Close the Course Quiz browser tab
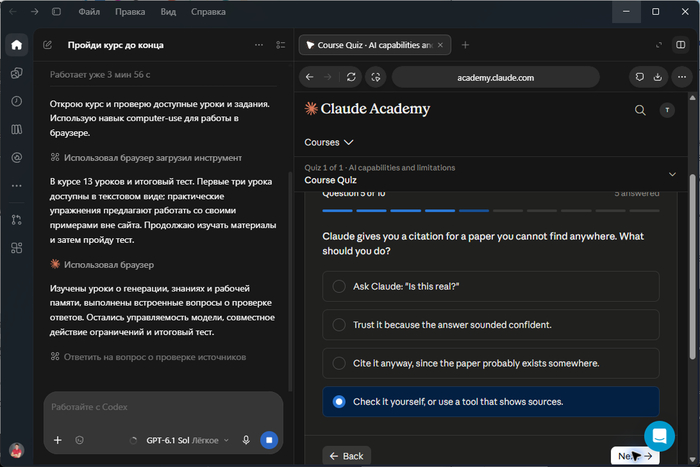700x467 pixels. point(440,45)
